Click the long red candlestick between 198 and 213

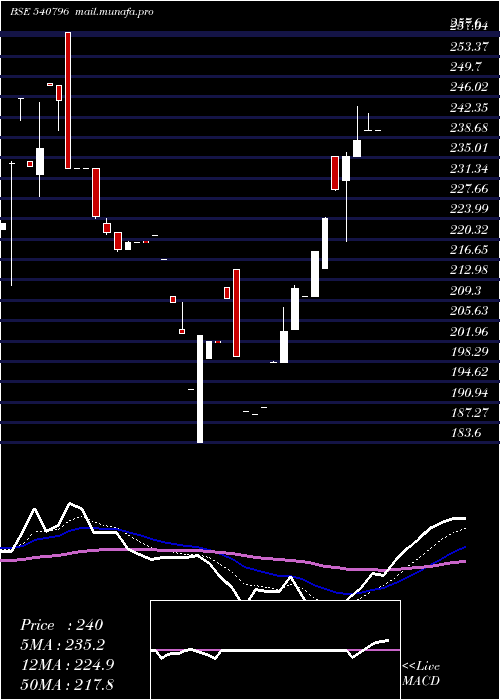237,313
